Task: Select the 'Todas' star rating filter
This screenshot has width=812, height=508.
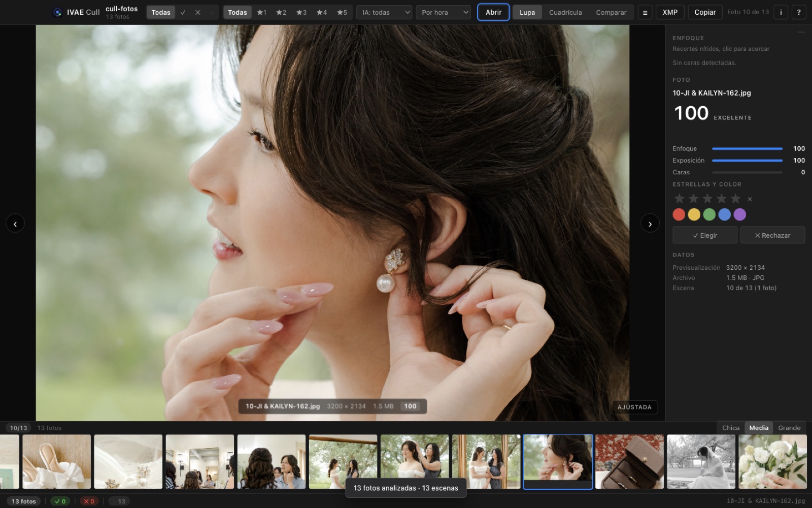Action: pyautogui.click(x=238, y=12)
